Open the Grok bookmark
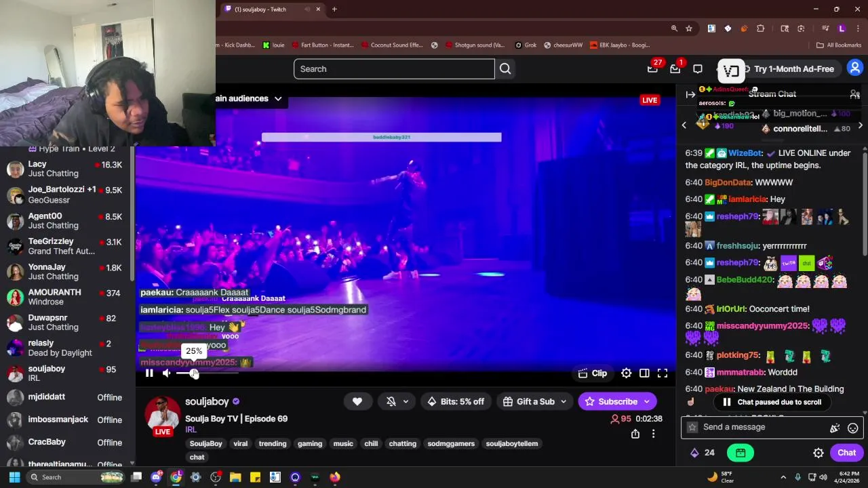The height and width of the screenshot is (488, 868). click(x=526, y=45)
